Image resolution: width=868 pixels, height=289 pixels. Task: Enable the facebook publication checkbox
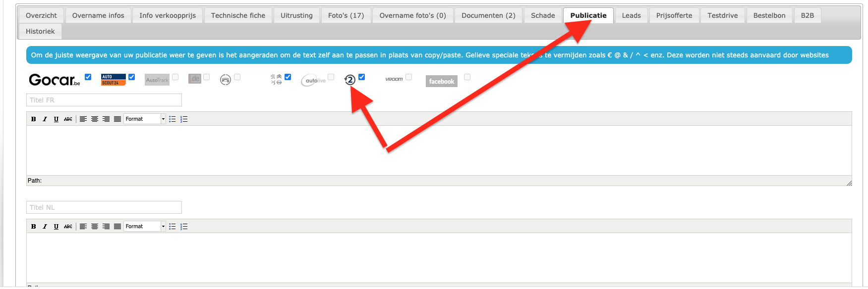pyautogui.click(x=467, y=77)
